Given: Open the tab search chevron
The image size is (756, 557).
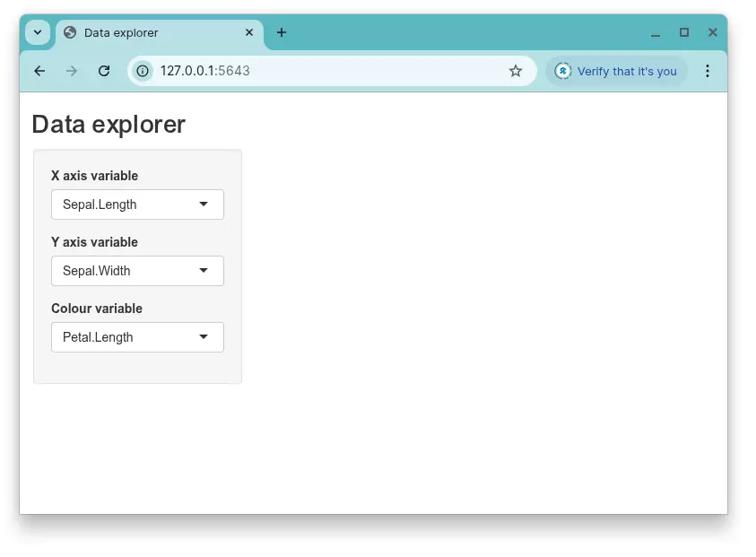Looking at the screenshot, I should click(x=38, y=32).
